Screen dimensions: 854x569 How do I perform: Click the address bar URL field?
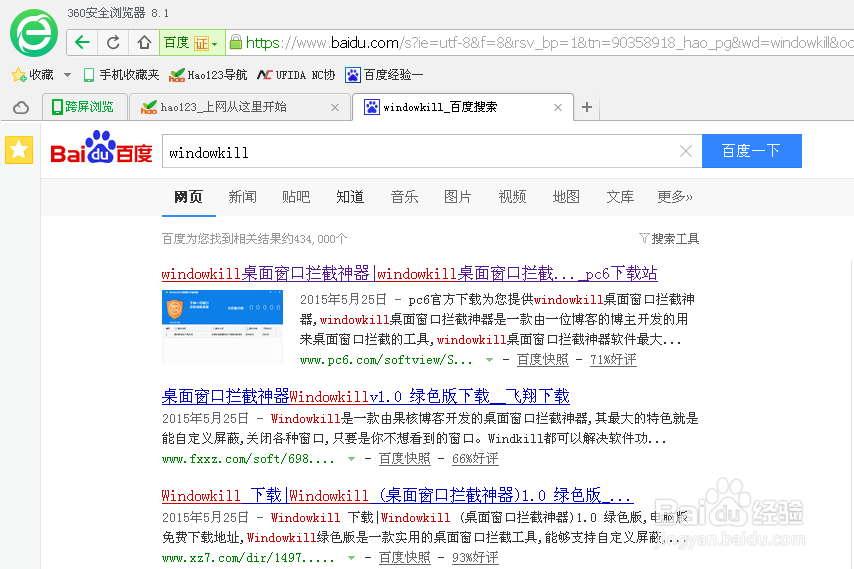pos(542,42)
